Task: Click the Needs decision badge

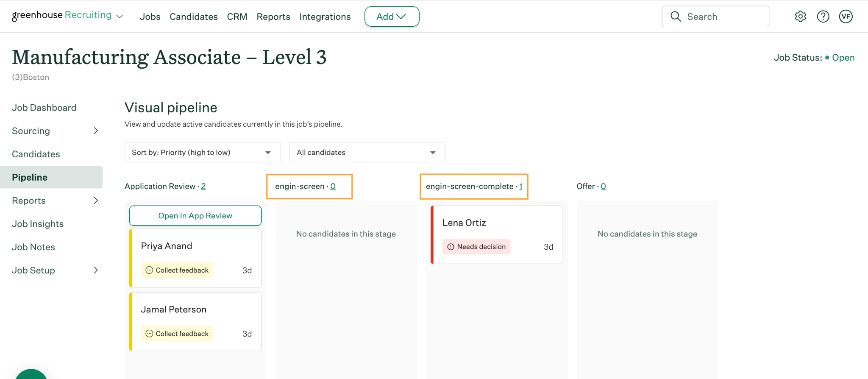Action: coord(476,247)
